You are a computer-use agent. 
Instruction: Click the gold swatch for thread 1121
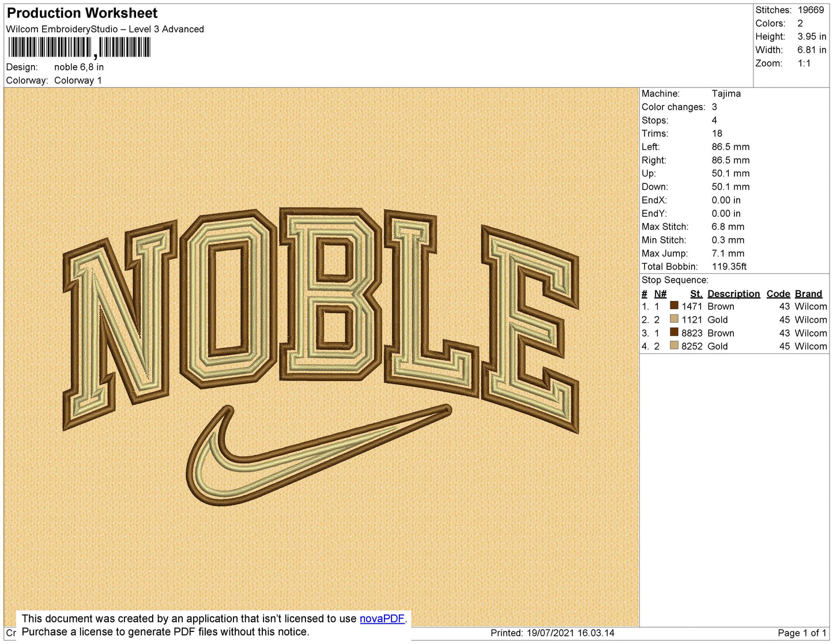pos(674,319)
